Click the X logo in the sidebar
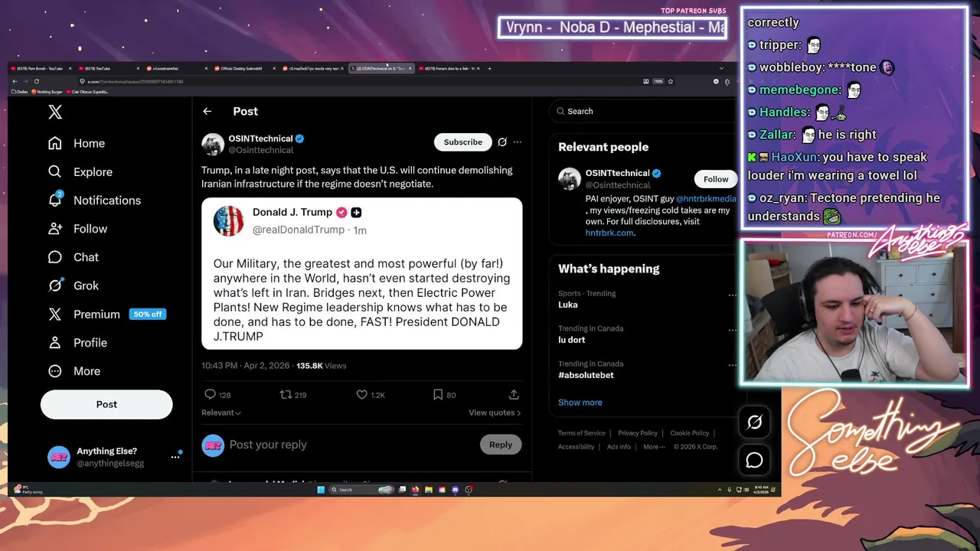The image size is (980, 551). point(55,112)
